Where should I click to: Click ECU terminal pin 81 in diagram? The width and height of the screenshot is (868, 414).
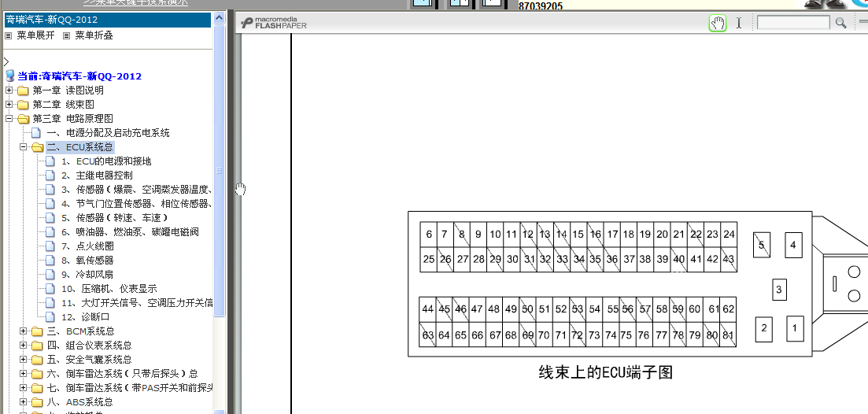[728, 335]
